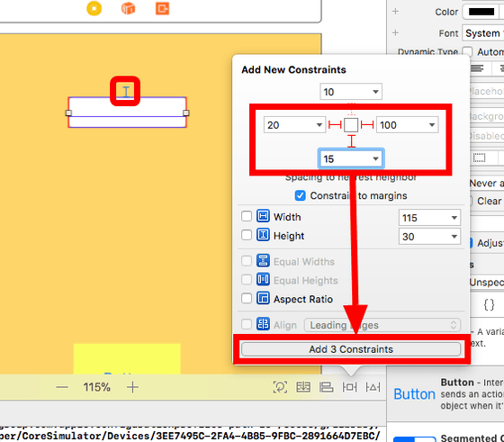Enable the Height constraint checkbox
The image size is (504, 442).
(247, 235)
